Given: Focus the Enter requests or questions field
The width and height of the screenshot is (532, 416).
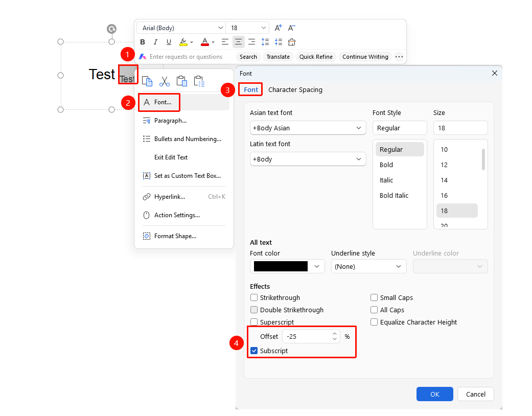Looking at the screenshot, I should click(x=186, y=57).
